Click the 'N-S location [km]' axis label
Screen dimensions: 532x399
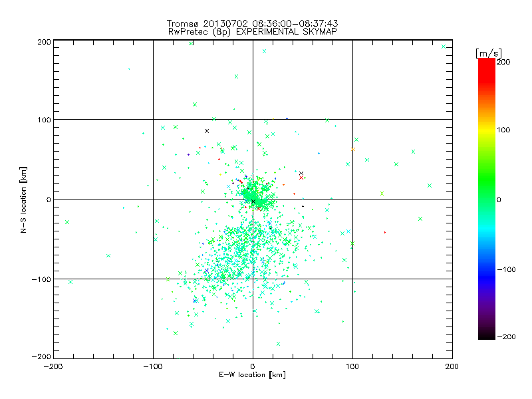[x=23, y=200]
